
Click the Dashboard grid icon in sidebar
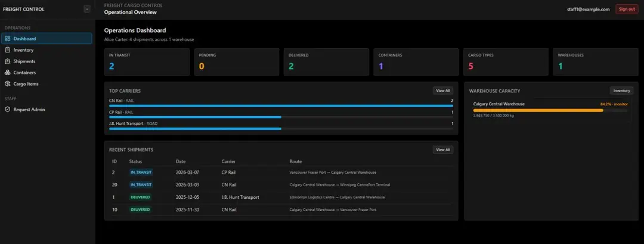pyautogui.click(x=7, y=39)
